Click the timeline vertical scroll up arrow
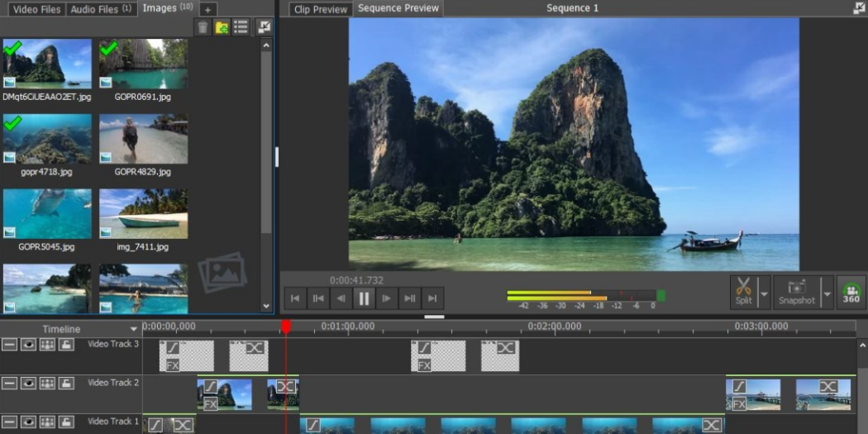The width and height of the screenshot is (868, 434). (862, 345)
